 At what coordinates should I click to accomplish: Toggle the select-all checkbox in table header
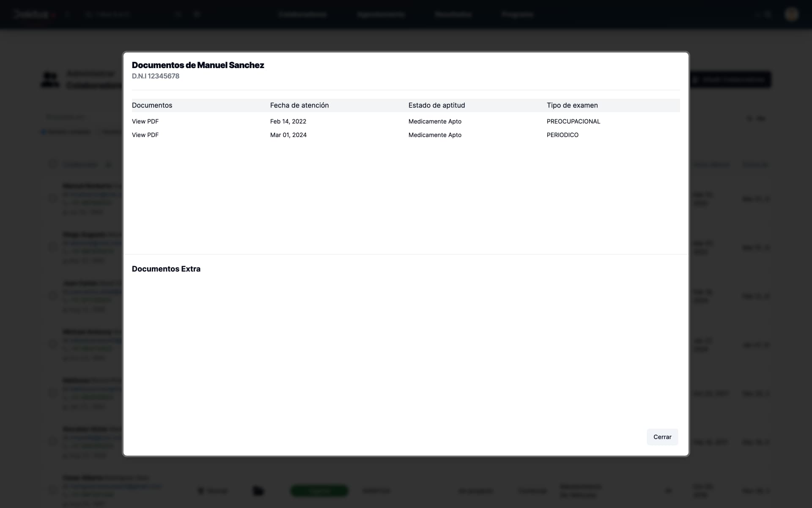coord(53,165)
